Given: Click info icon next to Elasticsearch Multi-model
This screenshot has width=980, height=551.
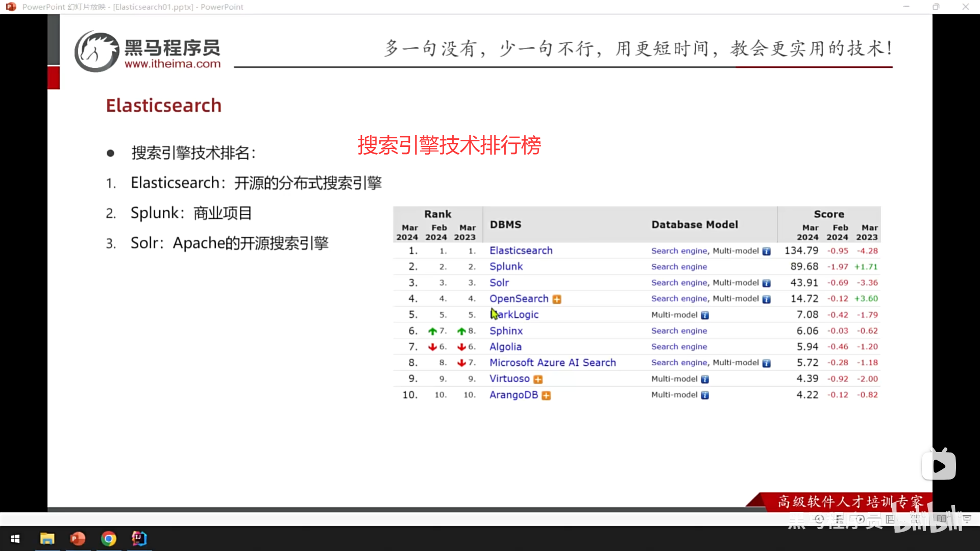Looking at the screenshot, I should (x=767, y=252).
